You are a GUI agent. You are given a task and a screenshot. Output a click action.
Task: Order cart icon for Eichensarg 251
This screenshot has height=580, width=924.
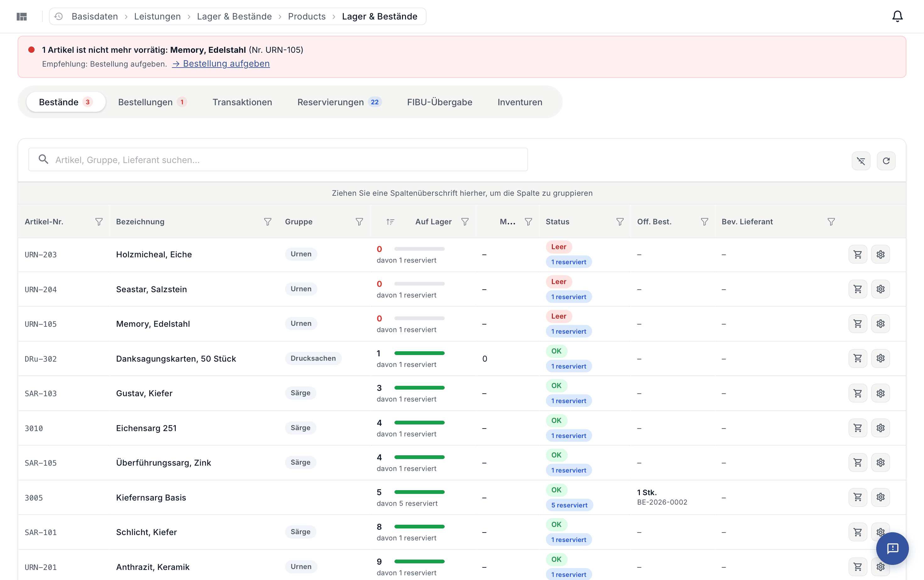[858, 428]
